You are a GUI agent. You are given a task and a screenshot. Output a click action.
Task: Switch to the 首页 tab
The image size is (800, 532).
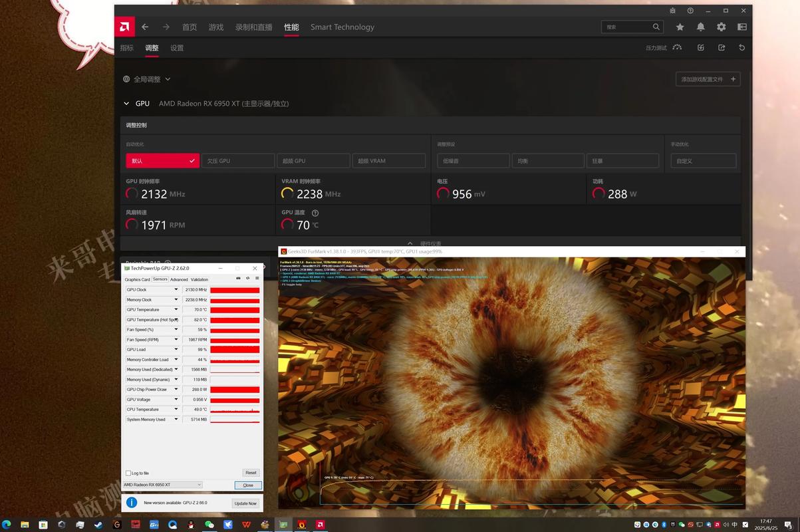click(190, 27)
